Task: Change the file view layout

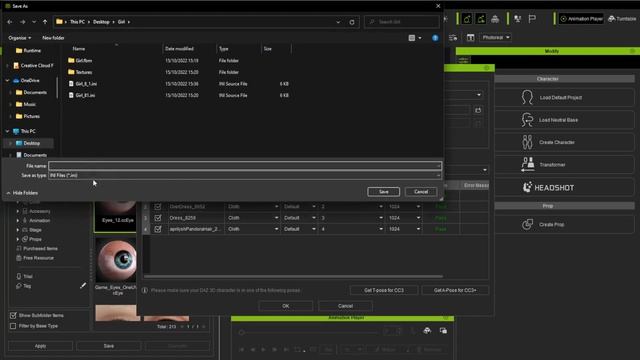Action: click(412, 38)
